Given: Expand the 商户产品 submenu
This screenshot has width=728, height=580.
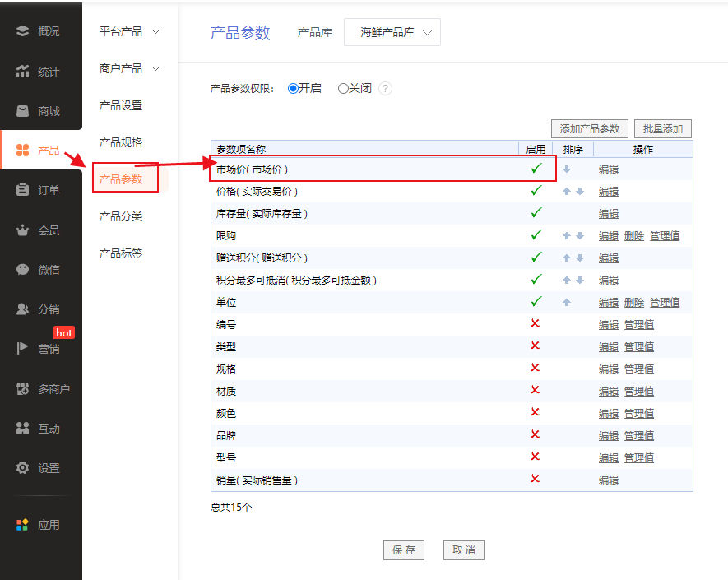Looking at the screenshot, I should (x=129, y=69).
